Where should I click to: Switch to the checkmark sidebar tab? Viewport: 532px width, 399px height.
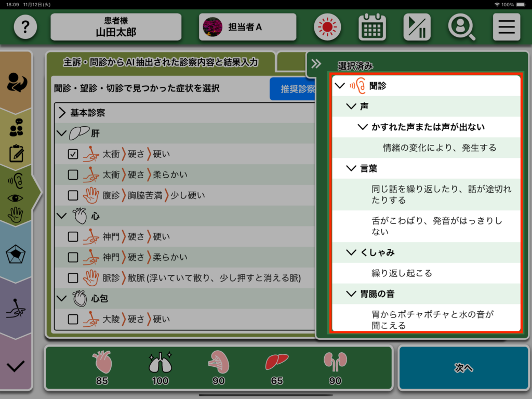(x=16, y=366)
